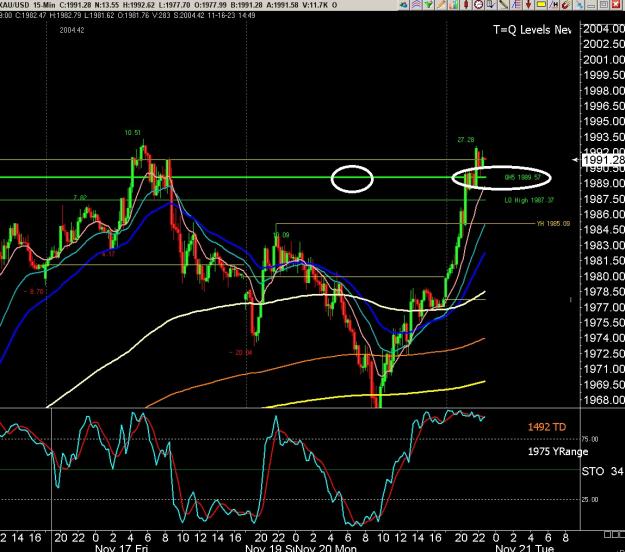The image size is (625, 552).
Task: Click the 2004.00 price axis label
Action: (x=603, y=29)
